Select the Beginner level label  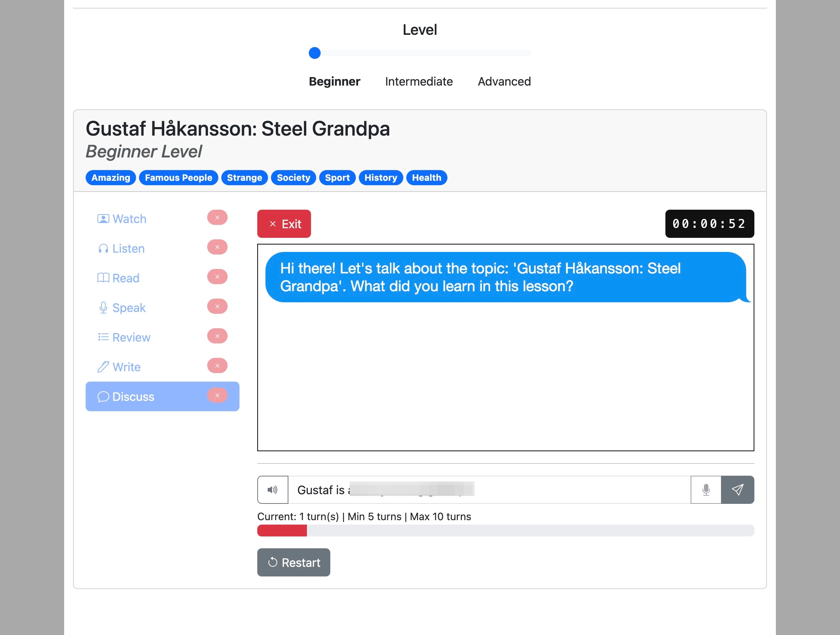click(x=334, y=81)
